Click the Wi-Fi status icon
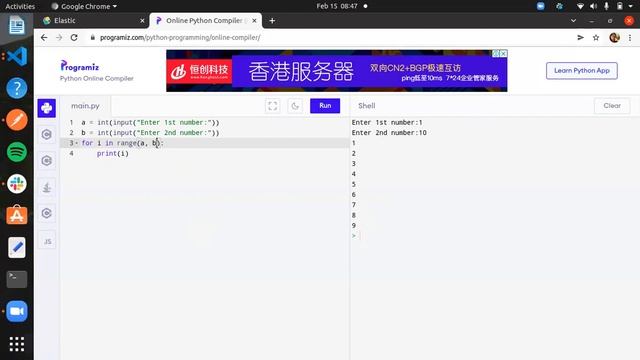 580,6
